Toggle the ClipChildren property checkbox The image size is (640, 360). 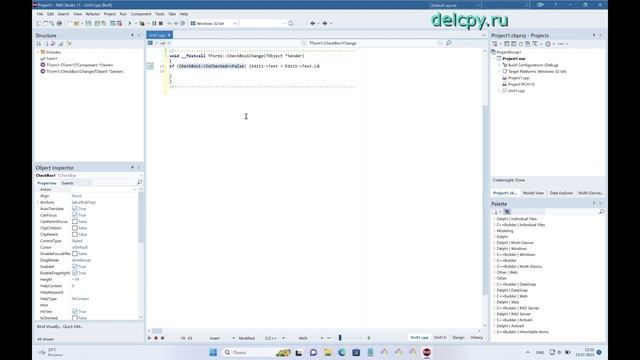pos(75,228)
